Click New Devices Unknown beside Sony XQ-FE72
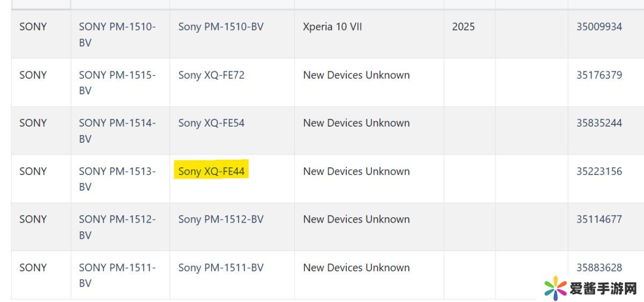The image size is (644, 302). [x=356, y=75]
